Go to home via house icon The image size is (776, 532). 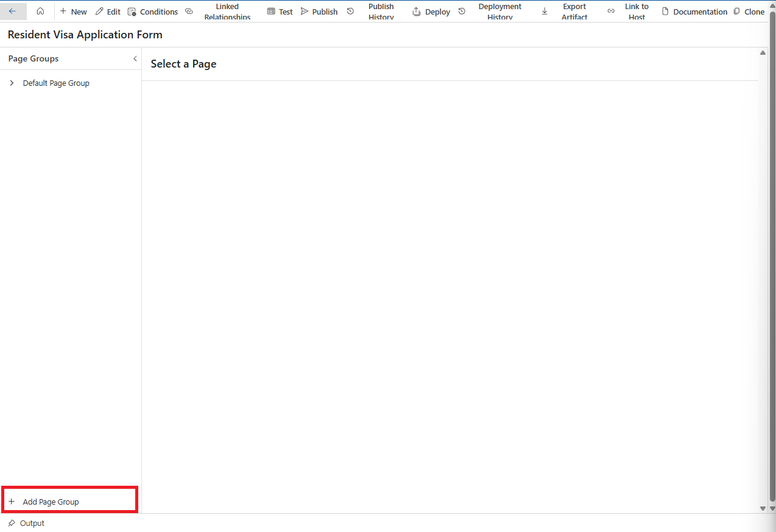40,12
